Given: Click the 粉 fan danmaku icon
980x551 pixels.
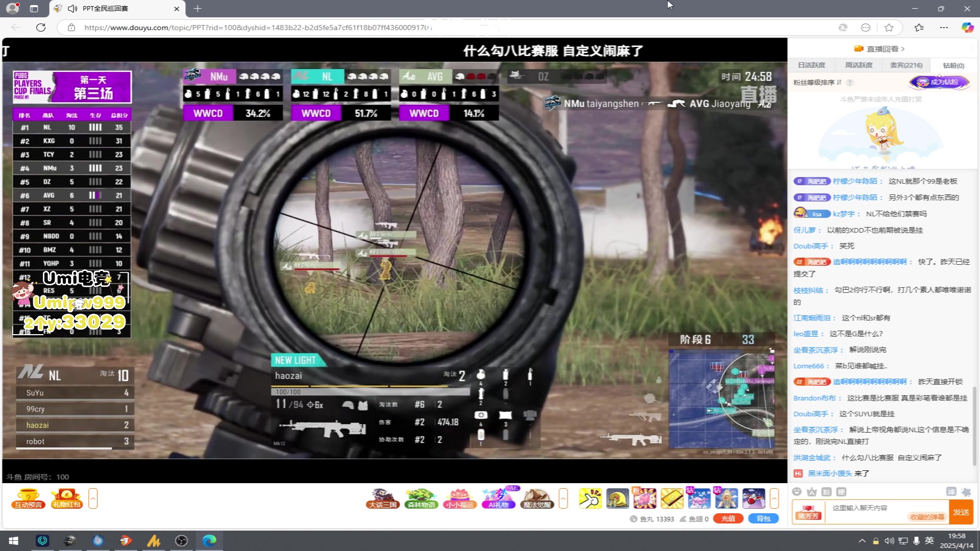Looking at the screenshot, I should [x=826, y=492].
